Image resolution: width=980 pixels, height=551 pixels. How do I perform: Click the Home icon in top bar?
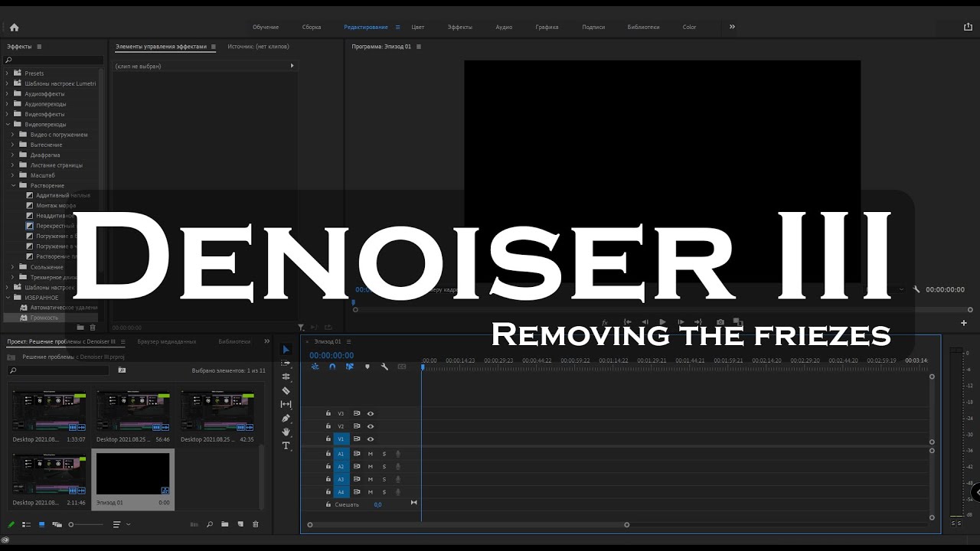coord(14,27)
